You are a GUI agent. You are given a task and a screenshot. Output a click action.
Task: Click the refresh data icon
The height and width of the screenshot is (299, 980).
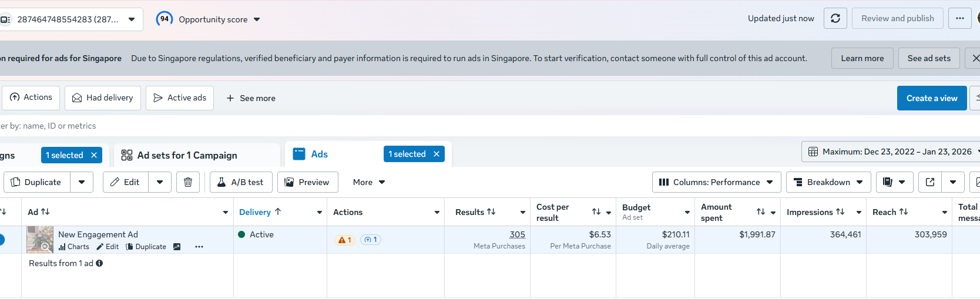click(x=835, y=19)
